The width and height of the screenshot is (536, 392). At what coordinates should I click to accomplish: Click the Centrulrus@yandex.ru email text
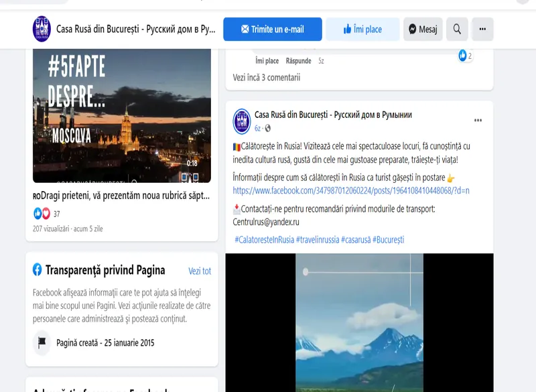tap(266, 222)
